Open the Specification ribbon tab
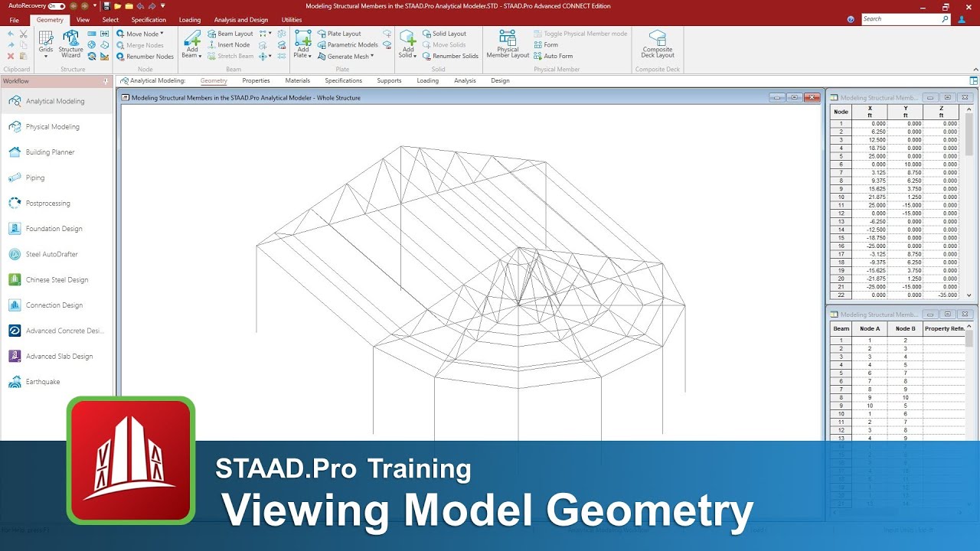Screen dimensions: 980x551 pos(149,20)
